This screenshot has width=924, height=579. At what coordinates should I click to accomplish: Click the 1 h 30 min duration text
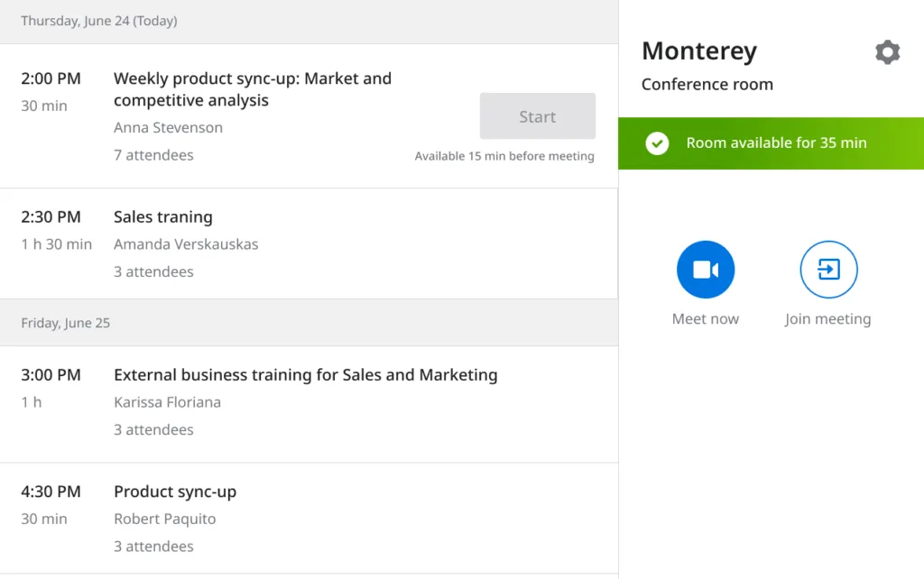coord(57,244)
